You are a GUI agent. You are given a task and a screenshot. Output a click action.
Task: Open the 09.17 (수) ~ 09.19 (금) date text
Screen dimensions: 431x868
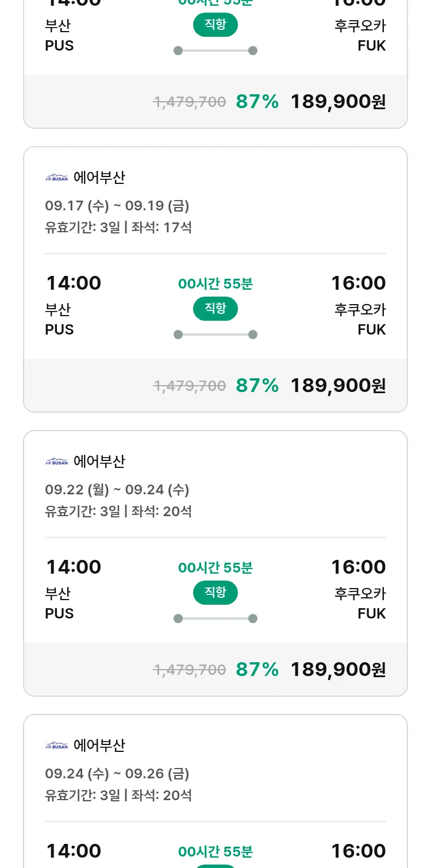117,206
